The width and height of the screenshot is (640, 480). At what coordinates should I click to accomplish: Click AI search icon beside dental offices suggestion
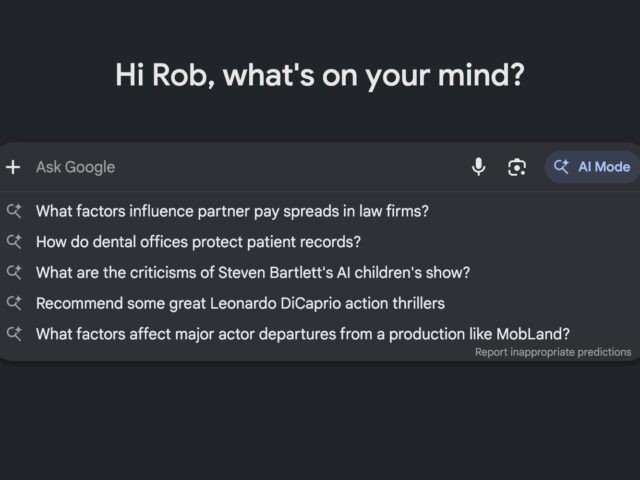tap(14, 241)
